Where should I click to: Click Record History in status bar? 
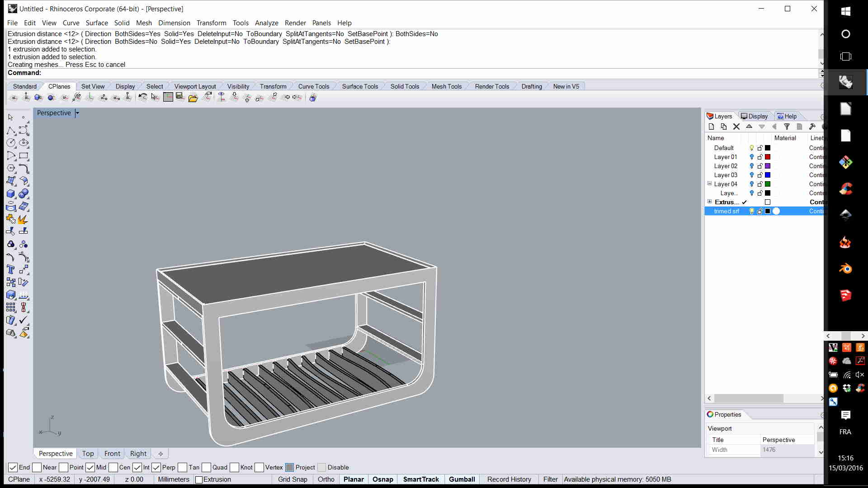tap(509, 479)
